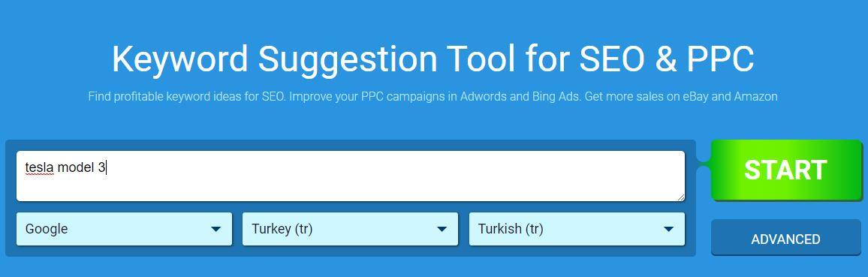Click the word model in the keyword box
Image resolution: width=868 pixels, height=277 pixels.
(77, 167)
